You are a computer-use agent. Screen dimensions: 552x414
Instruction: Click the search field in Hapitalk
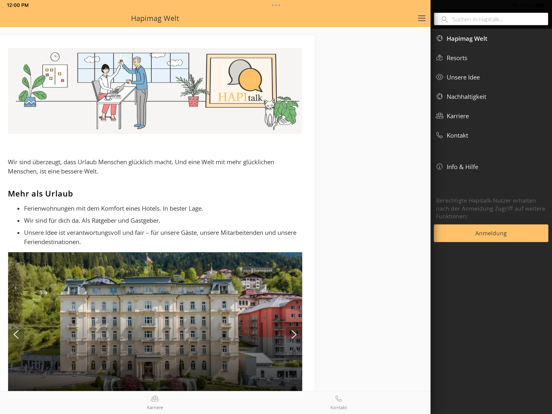coord(491,19)
